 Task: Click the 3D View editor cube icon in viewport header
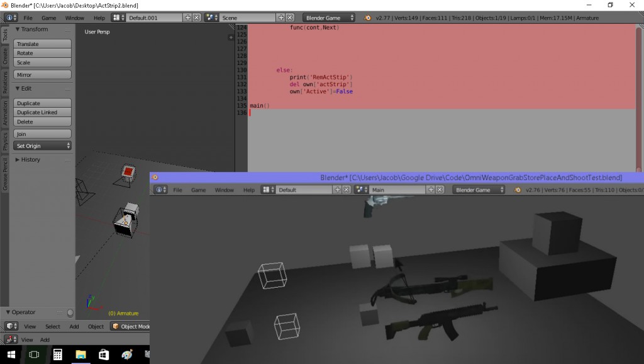click(x=9, y=326)
